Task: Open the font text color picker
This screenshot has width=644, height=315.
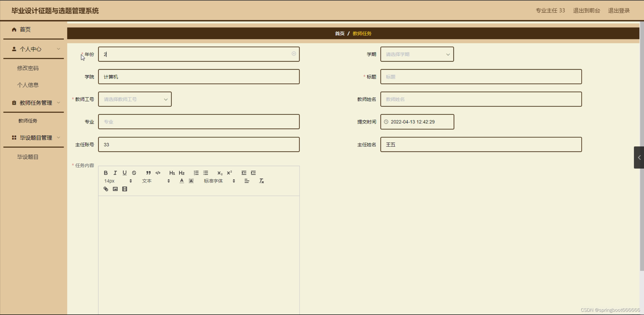Action: [182, 181]
